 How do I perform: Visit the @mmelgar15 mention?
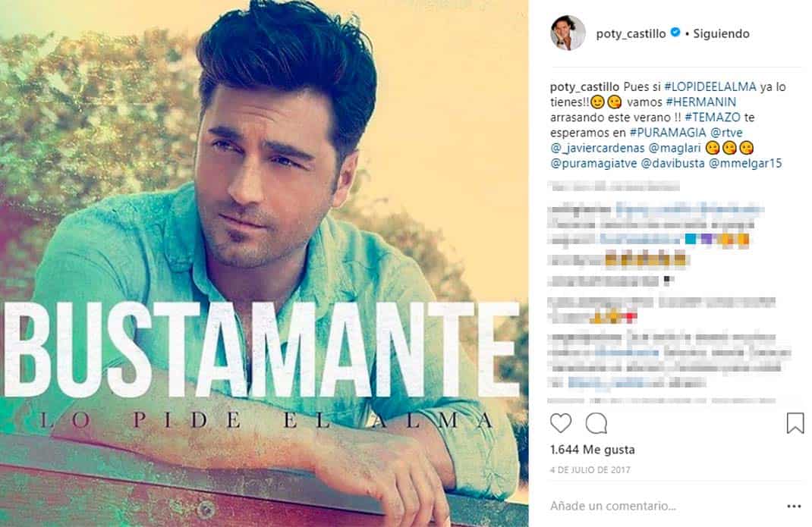tap(744, 164)
